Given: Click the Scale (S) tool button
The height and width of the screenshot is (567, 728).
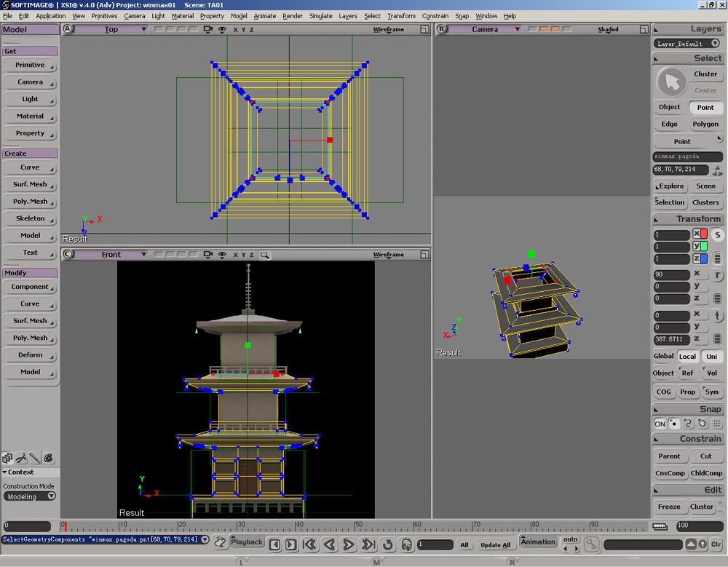Looking at the screenshot, I should 717,234.
